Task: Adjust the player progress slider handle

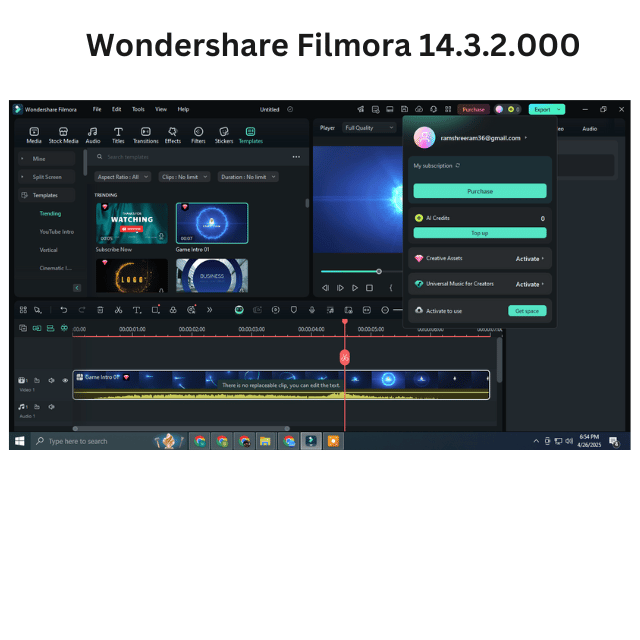Action: click(x=379, y=271)
